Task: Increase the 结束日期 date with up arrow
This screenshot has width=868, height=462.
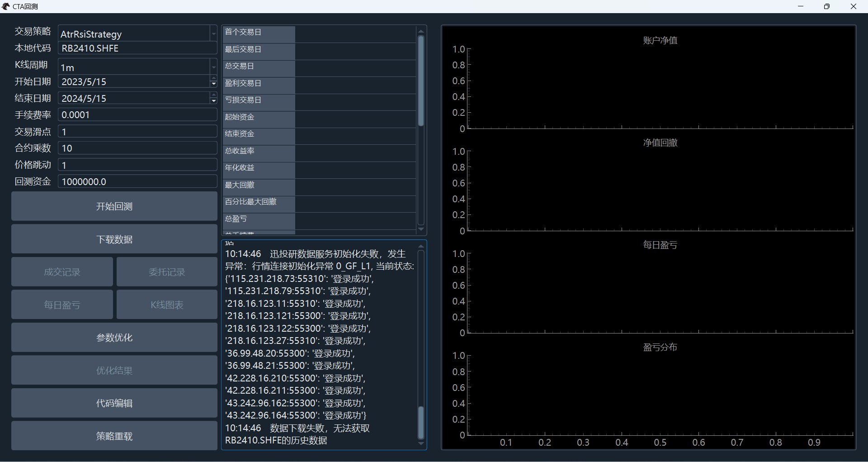Action: coord(214,95)
